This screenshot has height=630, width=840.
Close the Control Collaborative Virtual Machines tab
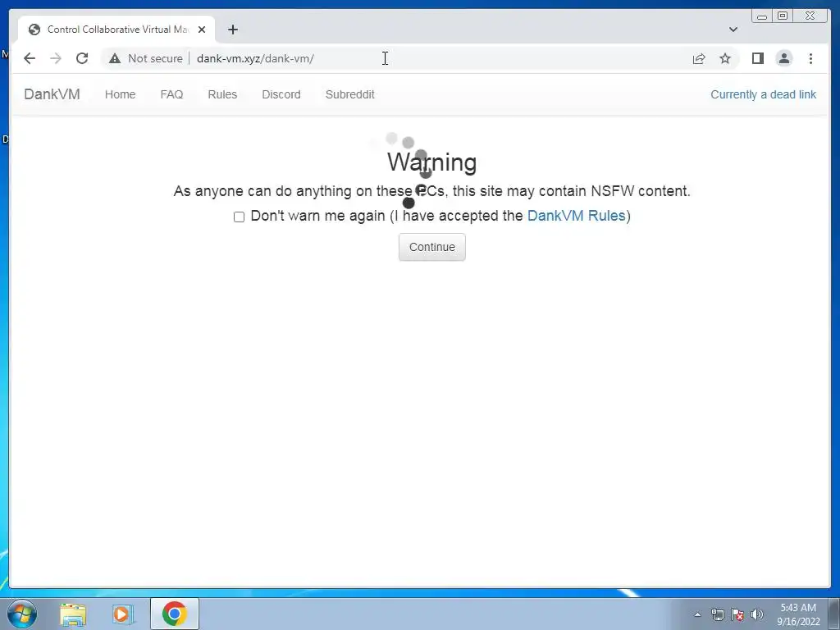[202, 30]
